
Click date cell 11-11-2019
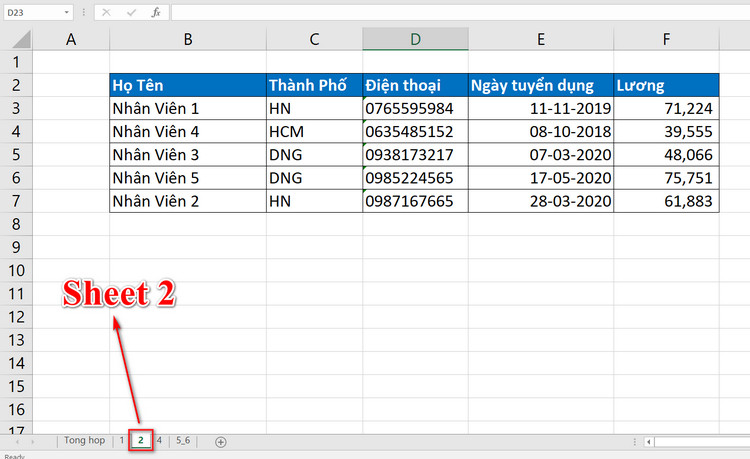pos(540,109)
